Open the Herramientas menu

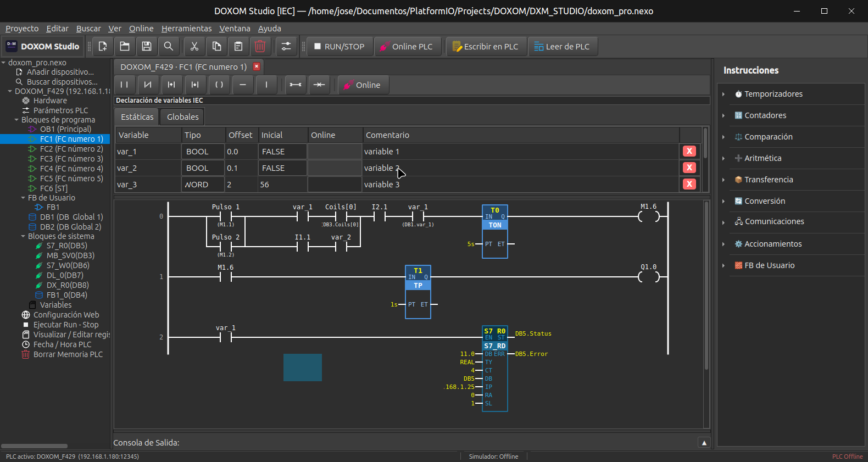click(x=186, y=29)
